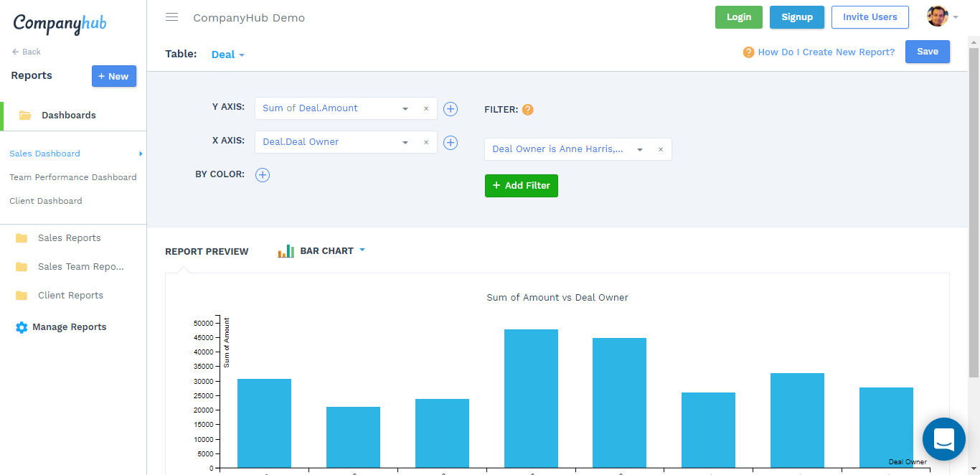The image size is (980, 475).
Task: Expand the Y axis field dropdown
Action: (x=405, y=109)
